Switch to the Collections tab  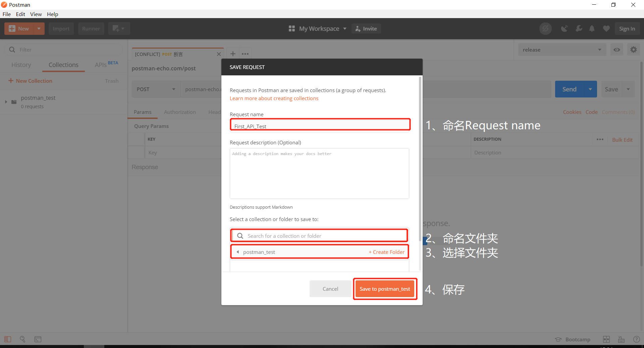(63, 65)
